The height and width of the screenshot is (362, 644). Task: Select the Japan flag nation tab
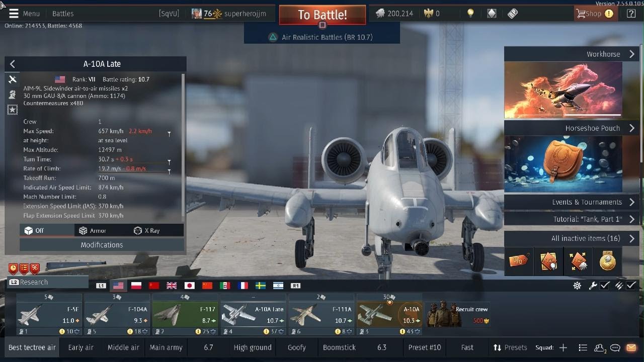tap(190, 286)
